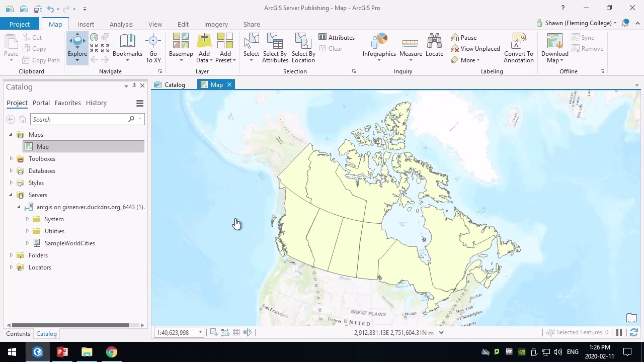Screen dimensions: 644x362
Task: Click the Add Preset icon
Action: 225,41
